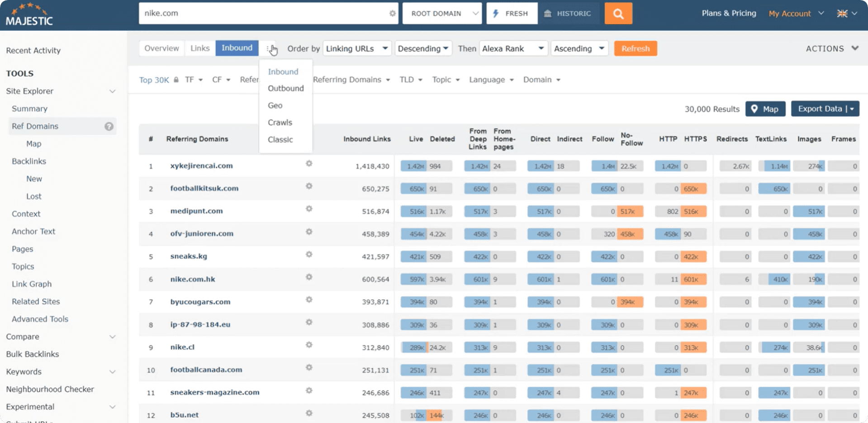The height and width of the screenshot is (423, 868).
Task: Open Bulk Backlinks in the sidebar
Action: [33, 354]
